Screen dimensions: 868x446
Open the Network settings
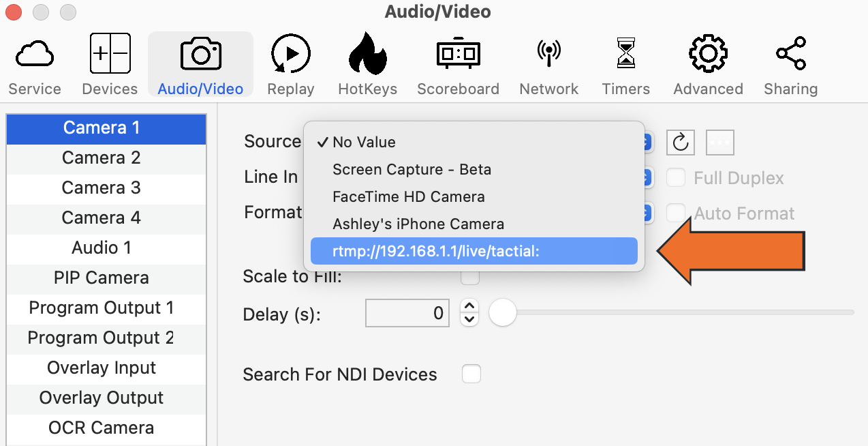(x=548, y=63)
